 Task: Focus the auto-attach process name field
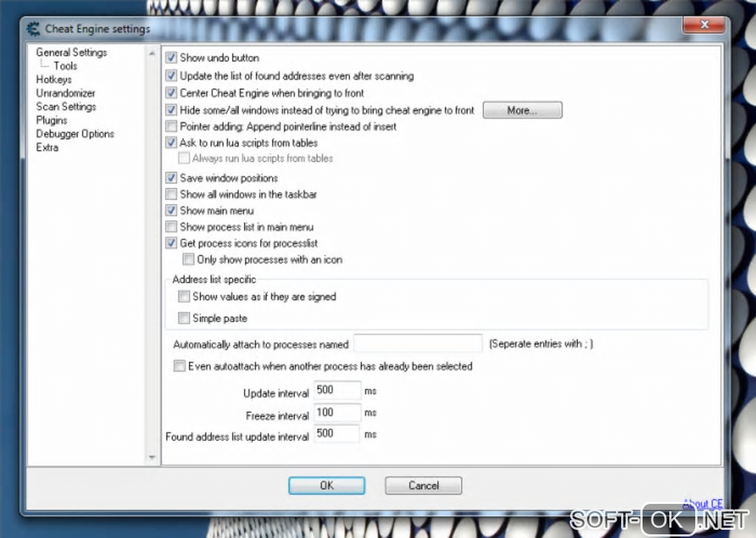click(x=418, y=344)
